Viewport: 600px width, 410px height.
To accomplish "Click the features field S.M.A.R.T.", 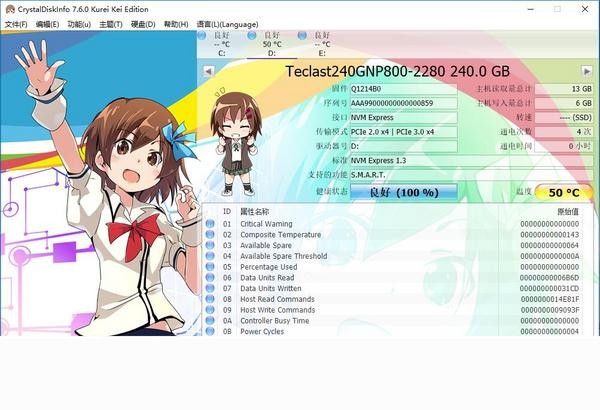I will pos(471,175).
